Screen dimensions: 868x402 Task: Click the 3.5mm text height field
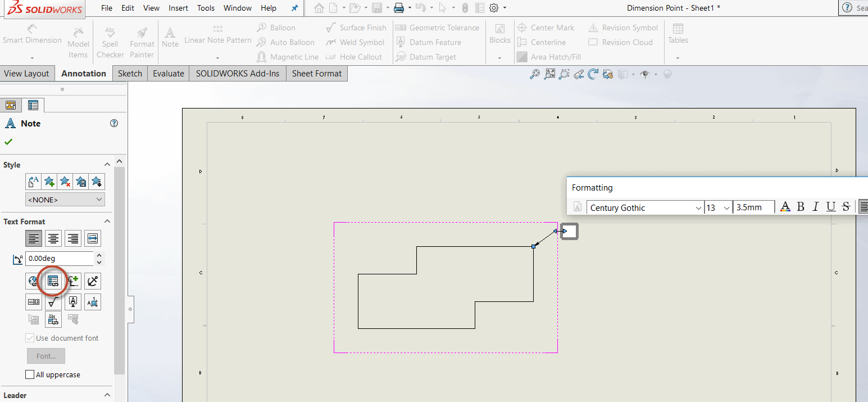pos(754,207)
